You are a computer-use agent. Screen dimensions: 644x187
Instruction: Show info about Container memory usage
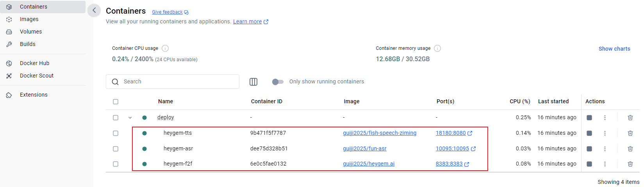click(x=437, y=48)
